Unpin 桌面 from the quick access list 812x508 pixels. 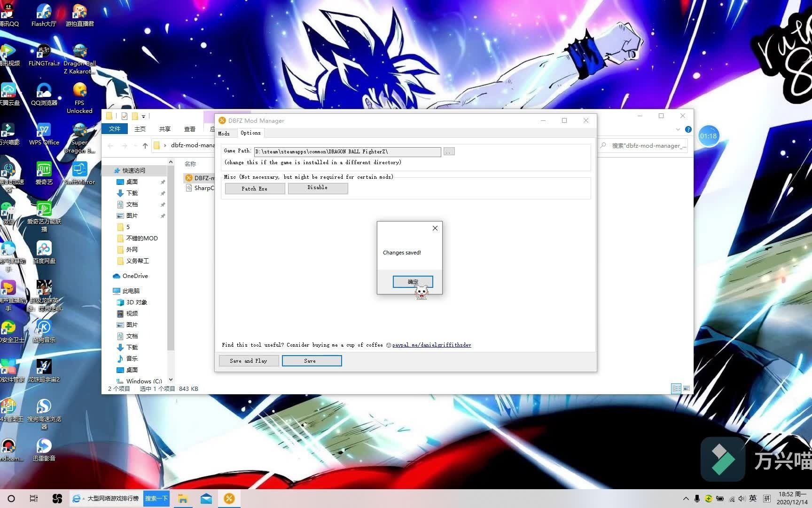(163, 182)
